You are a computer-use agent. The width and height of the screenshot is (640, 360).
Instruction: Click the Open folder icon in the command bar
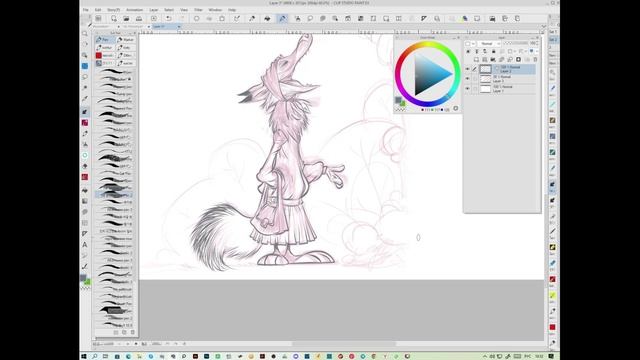coord(126,18)
